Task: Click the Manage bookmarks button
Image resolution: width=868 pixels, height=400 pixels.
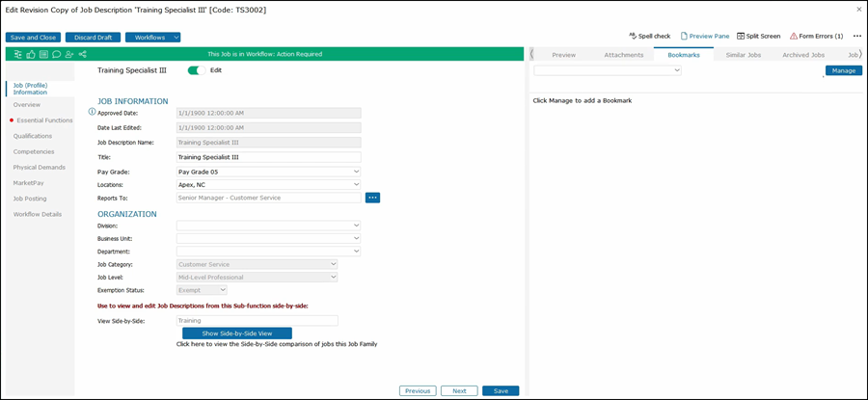Action: coord(843,70)
